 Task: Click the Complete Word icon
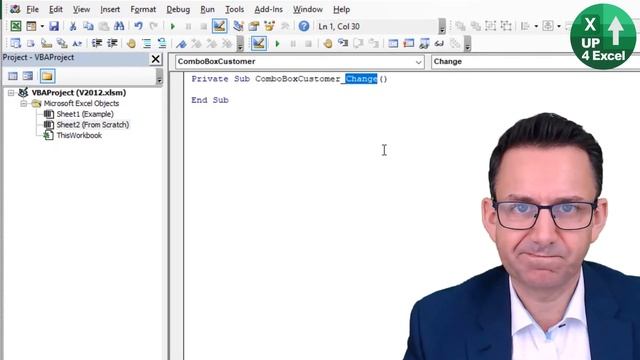(x=77, y=43)
